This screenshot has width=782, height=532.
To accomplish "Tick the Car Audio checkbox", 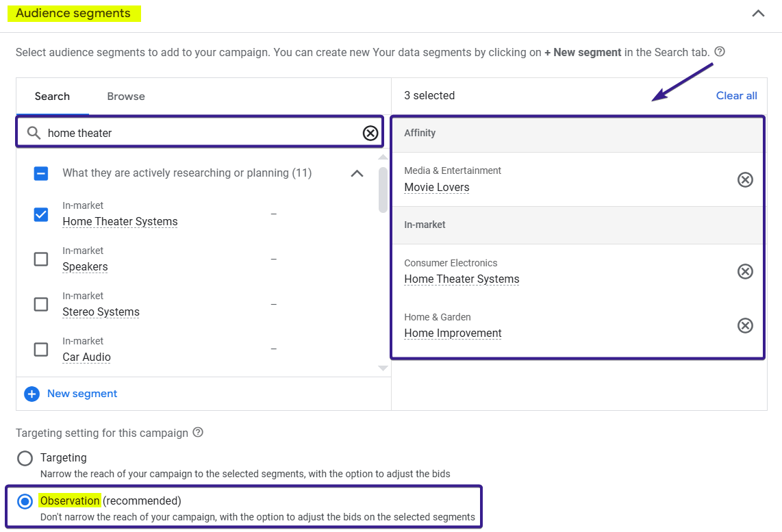I will point(41,349).
